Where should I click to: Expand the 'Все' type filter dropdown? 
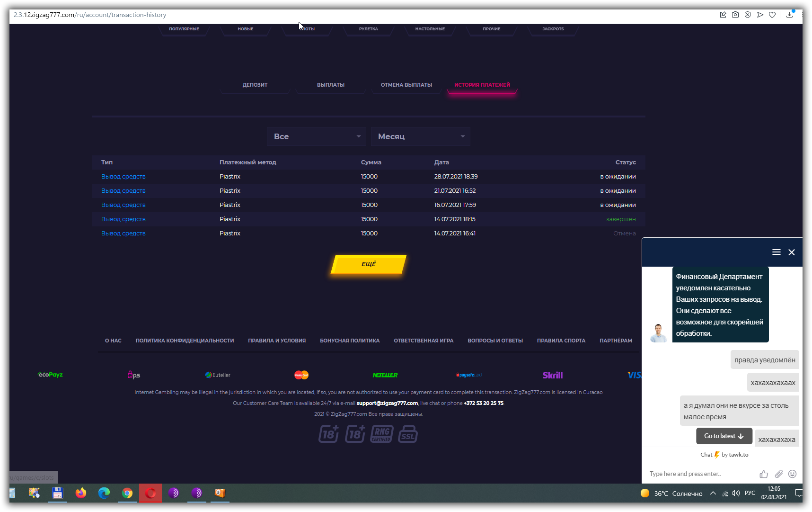[317, 136]
